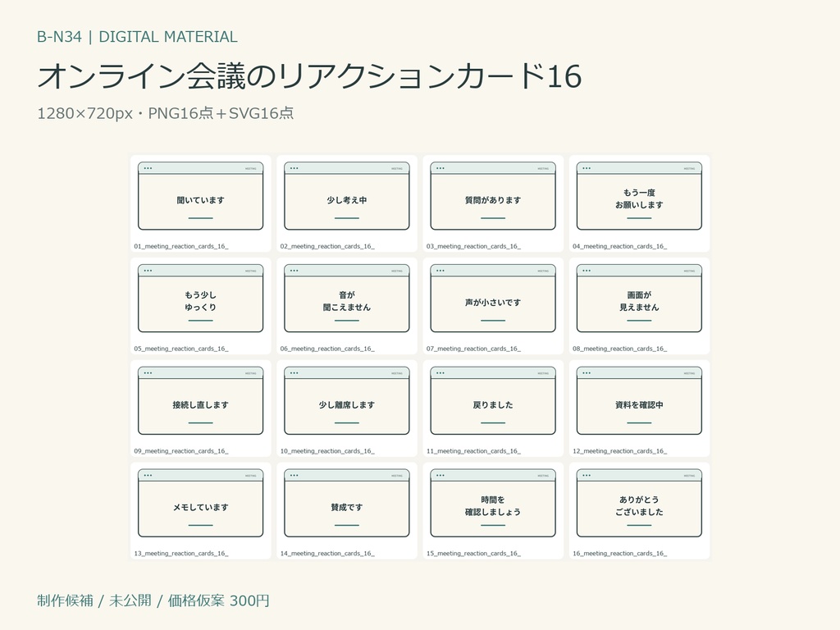
Task: Click the 質問があります card thumbnail
Action: 493,196
